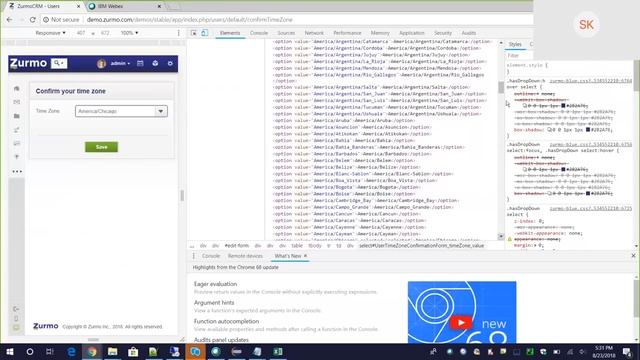Click the mail icon in the Zurmo sidebar
640x360 pixels.
pyautogui.click(x=16, y=102)
